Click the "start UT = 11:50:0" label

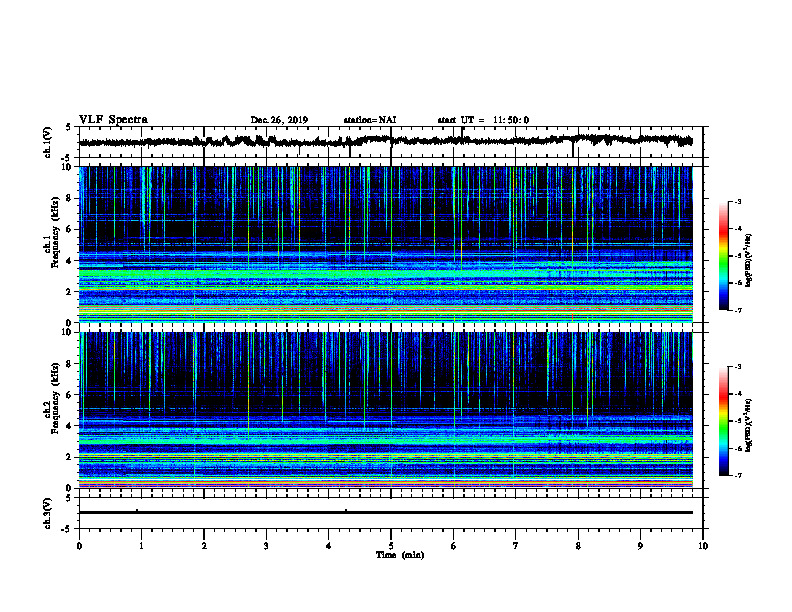click(483, 120)
